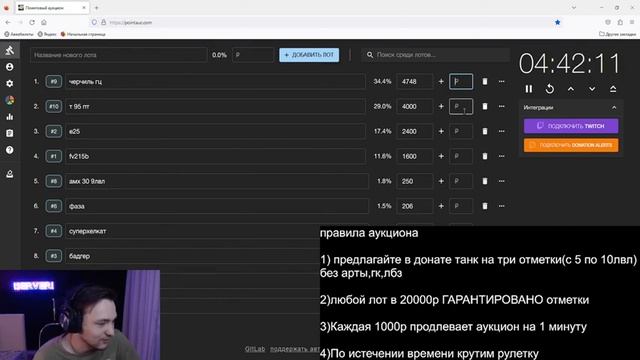The height and width of the screenshot is (360, 640).
Task: Open the GitLab link
Action: tap(255, 349)
